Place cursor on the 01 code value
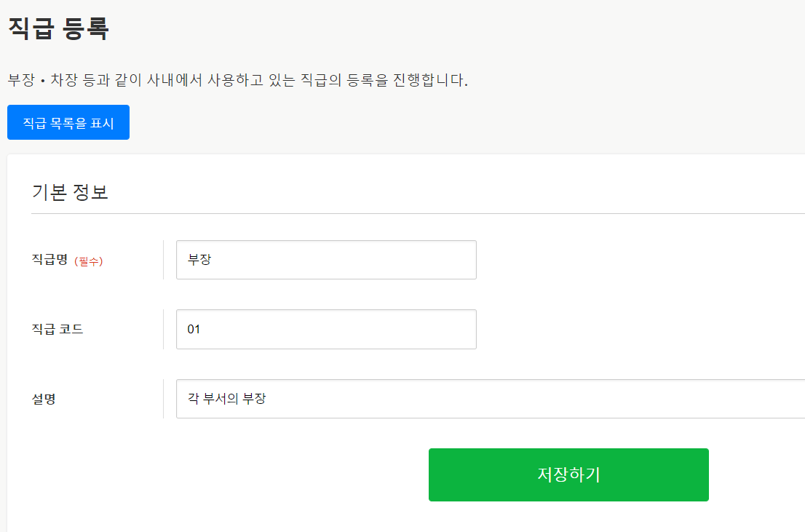805x532 pixels. coord(194,329)
